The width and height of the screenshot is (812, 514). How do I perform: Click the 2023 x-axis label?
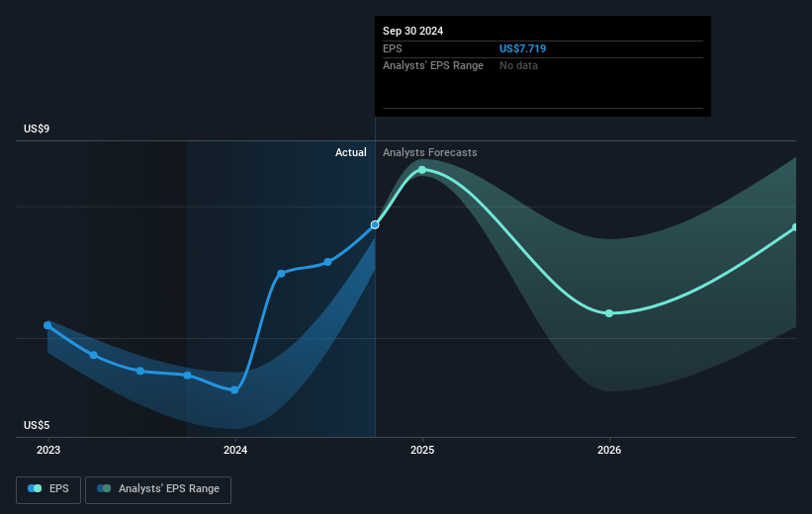(48, 451)
